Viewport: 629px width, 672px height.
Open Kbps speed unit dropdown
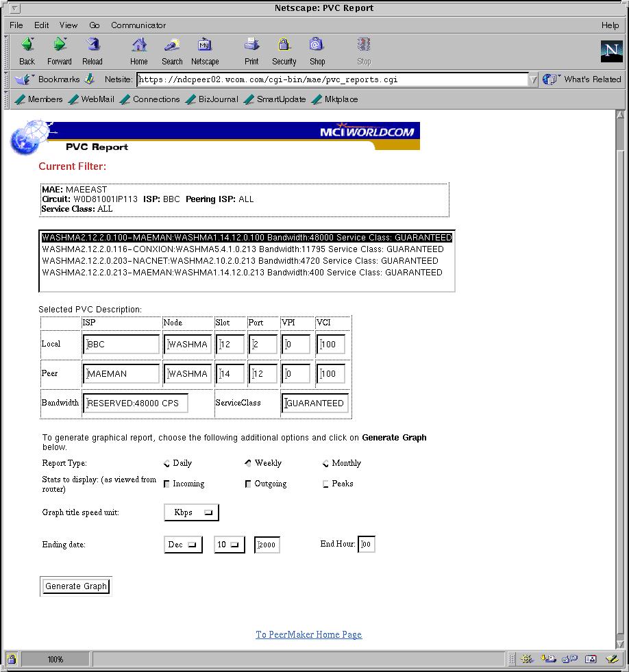[192, 512]
